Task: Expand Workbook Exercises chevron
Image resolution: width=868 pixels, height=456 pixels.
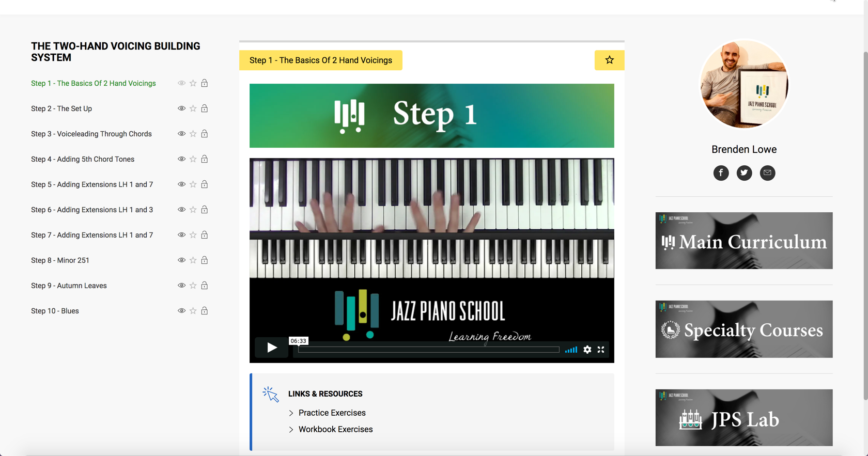Action: 291,430
